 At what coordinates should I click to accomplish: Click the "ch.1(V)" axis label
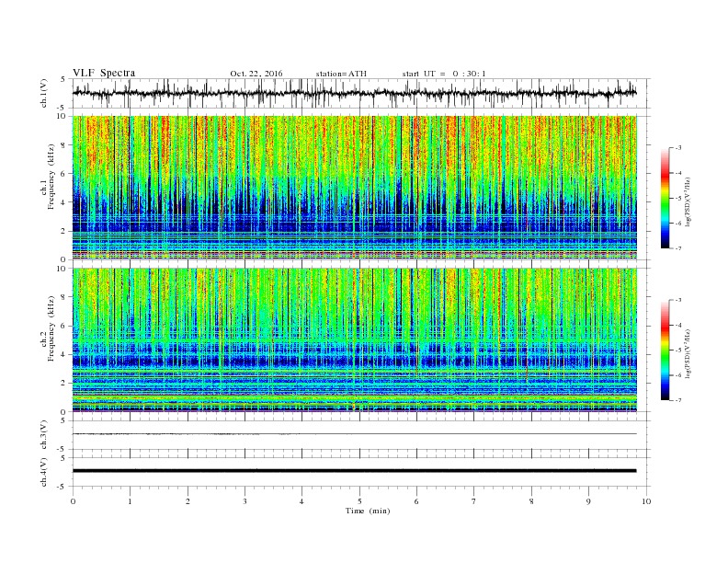pyautogui.click(x=44, y=93)
